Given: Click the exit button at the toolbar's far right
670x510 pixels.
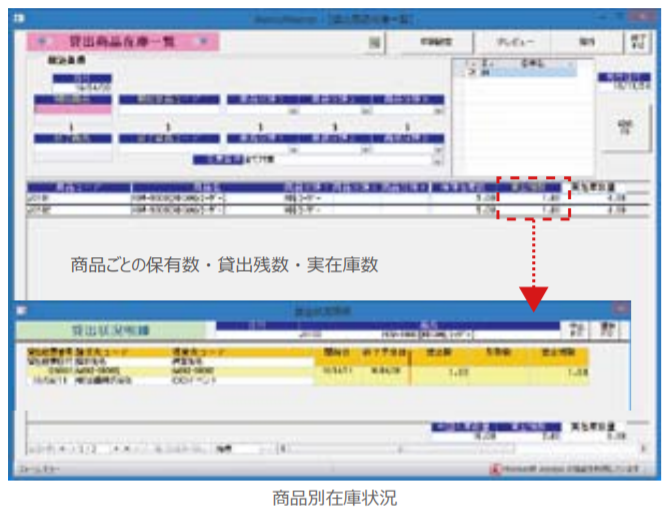Looking at the screenshot, I should [639, 42].
